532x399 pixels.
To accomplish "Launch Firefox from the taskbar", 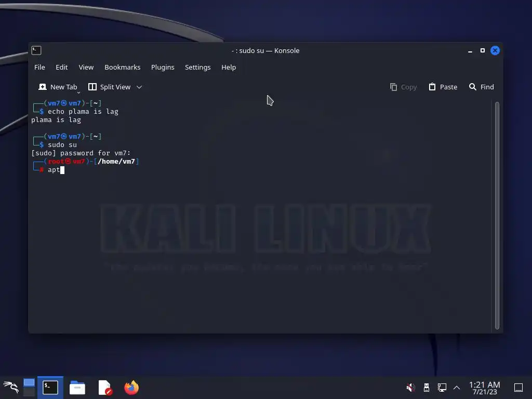I will (x=131, y=388).
